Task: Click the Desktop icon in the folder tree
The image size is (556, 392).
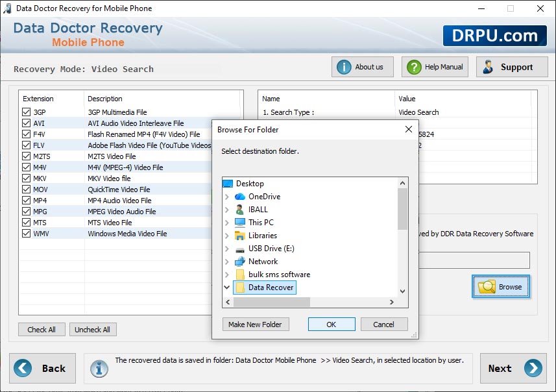Action: pyautogui.click(x=228, y=184)
